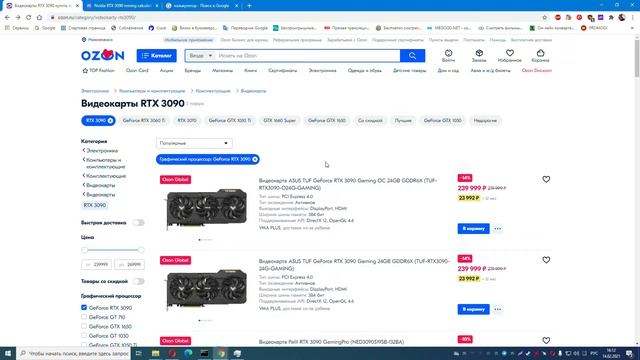640x360 pixels.
Task: Open ASUS TUF RTX 3090 Gaming OC product title
Action: pyautogui.click(x=348, y=184)
